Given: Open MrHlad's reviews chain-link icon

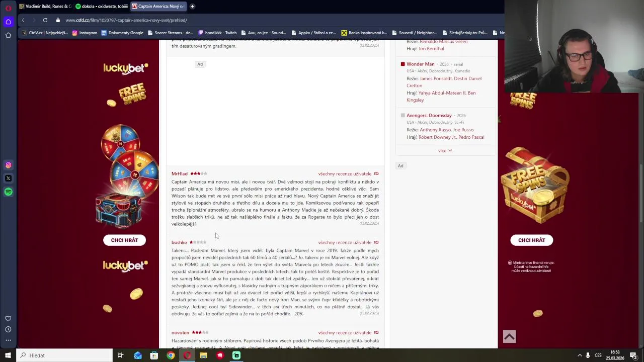Looking at the screenshot, I should click(x=376, y=174).
